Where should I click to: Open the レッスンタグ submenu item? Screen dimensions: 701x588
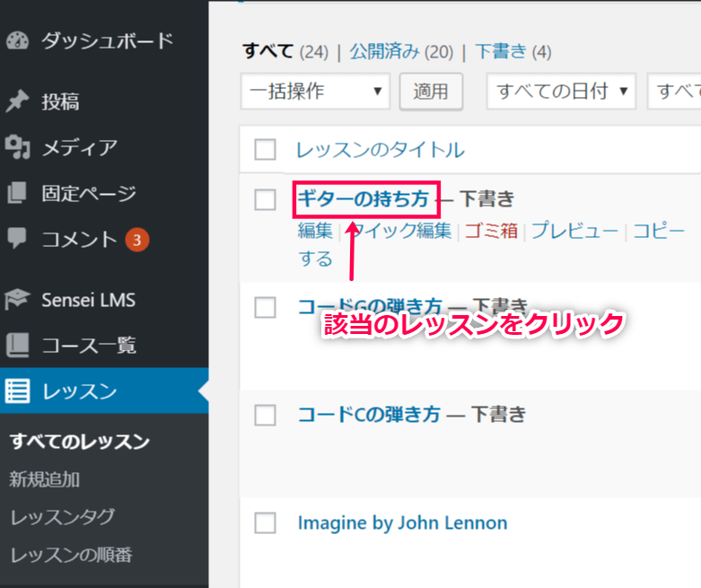tap(63, 517)
